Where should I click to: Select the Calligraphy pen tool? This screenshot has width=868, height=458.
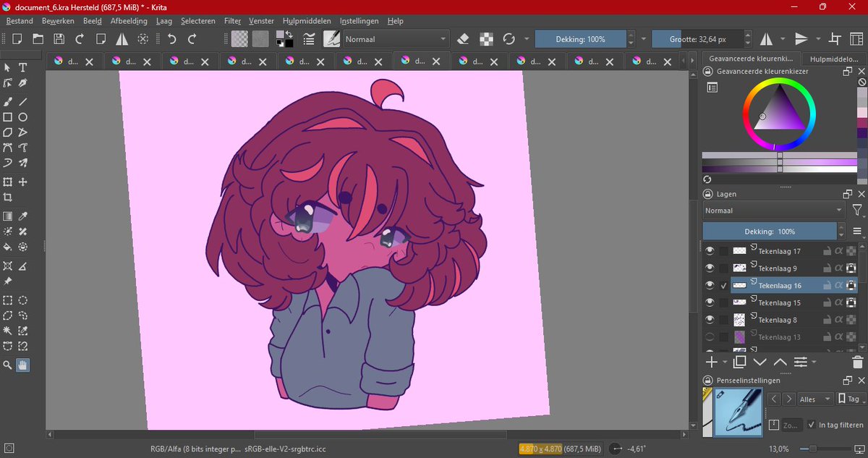(23, 83)
